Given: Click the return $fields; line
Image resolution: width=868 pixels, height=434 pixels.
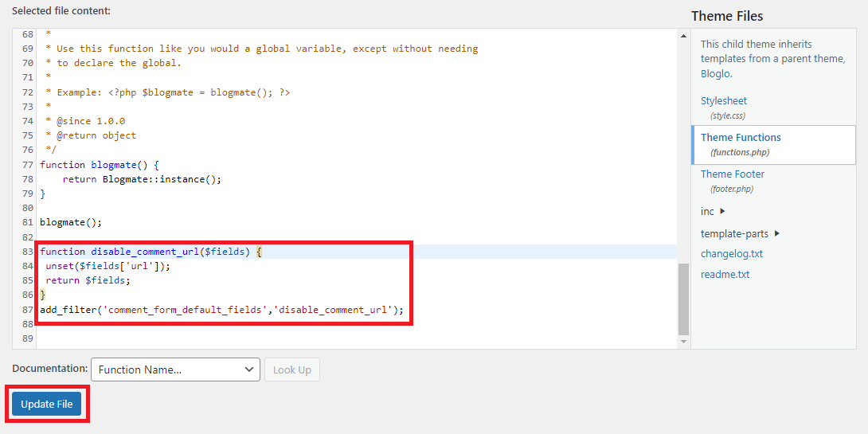Looking at the screenshot, I should [88, 280].
